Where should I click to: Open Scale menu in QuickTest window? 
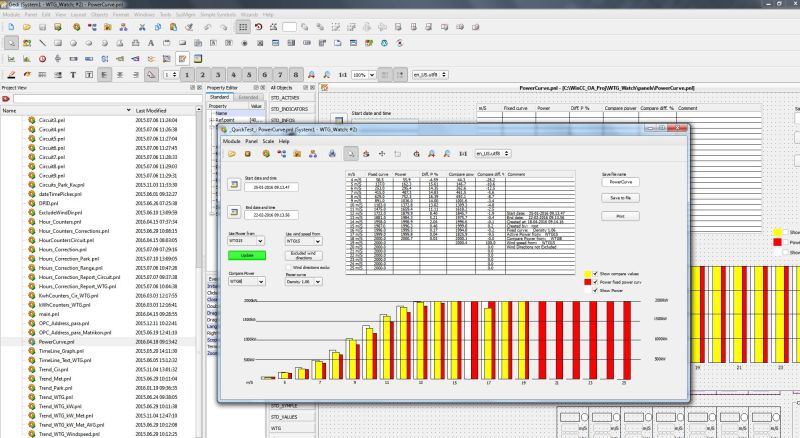(268, 141)
